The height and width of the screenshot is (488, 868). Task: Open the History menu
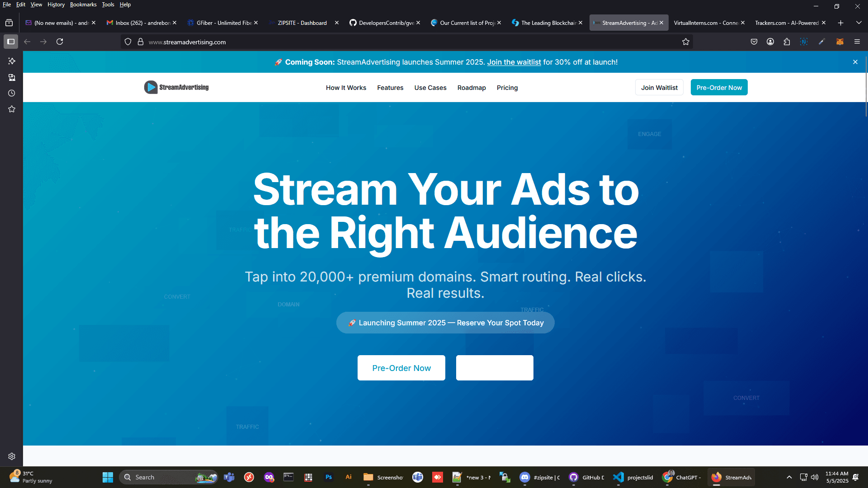pos(56,5)
